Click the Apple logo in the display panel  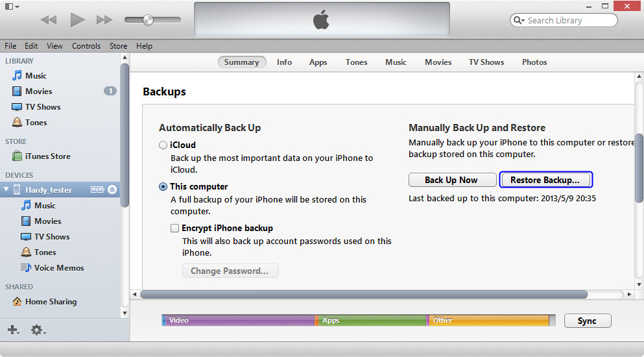321,19
